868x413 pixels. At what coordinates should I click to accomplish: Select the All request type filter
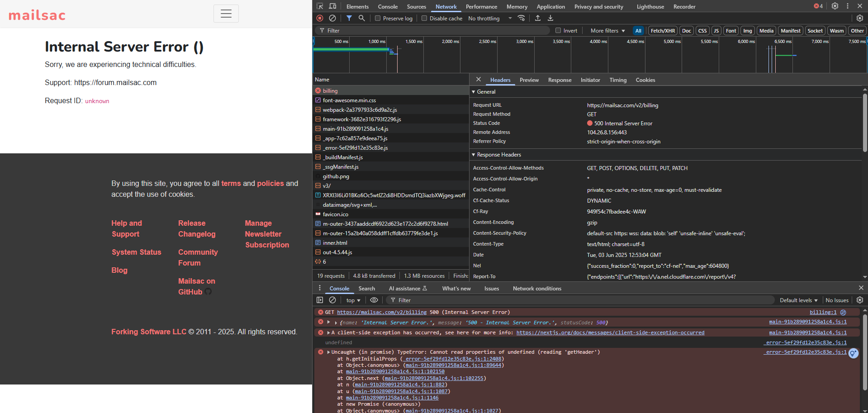click(638, 31)
